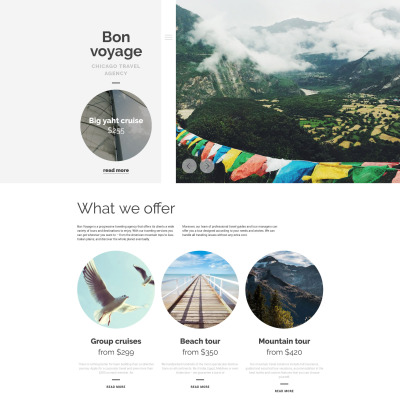Click the Bon voyage logo title
Image resolution: width=400 pixels, height=400 pixels.
coord(116,44)
